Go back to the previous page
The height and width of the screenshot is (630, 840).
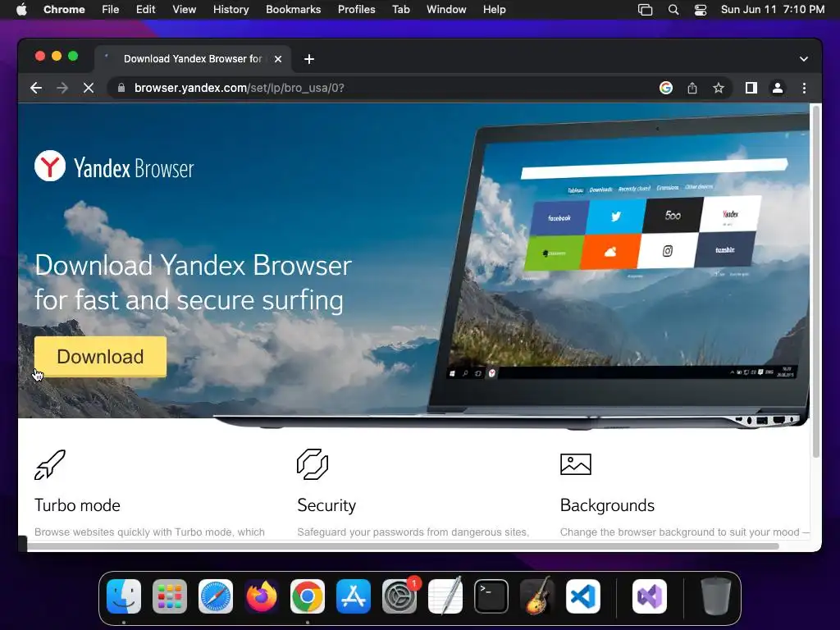(36, 88)
